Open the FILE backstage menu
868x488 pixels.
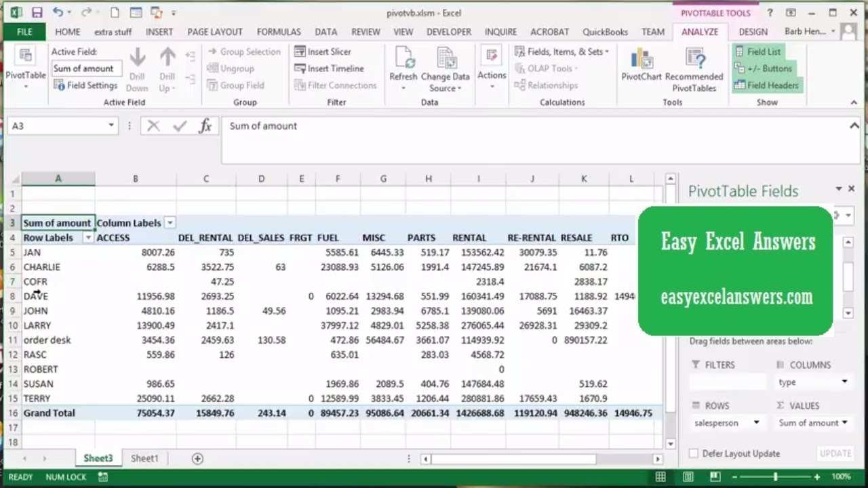click(x=24, y=32)
